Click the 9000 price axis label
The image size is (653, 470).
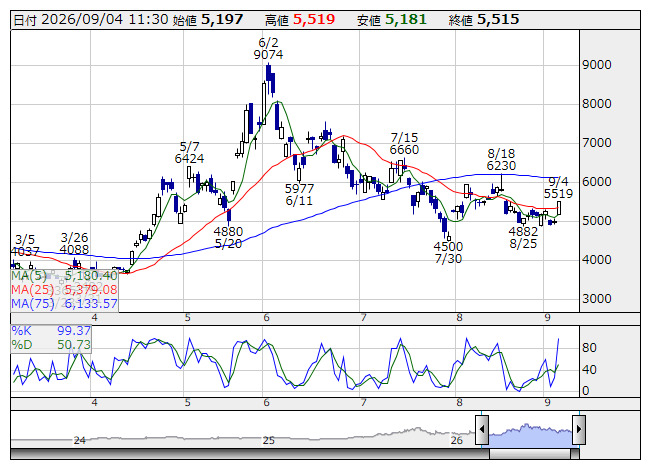[x=597, y=65]
